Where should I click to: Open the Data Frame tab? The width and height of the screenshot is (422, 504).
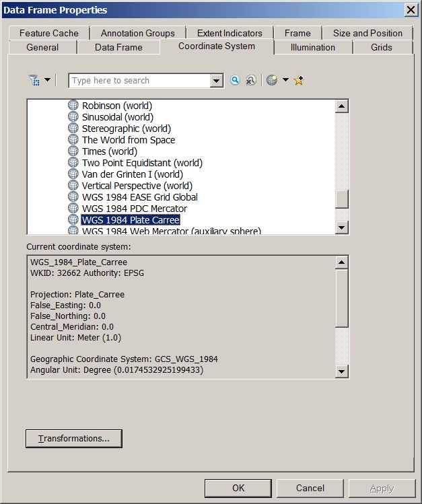tap(118, 47)
